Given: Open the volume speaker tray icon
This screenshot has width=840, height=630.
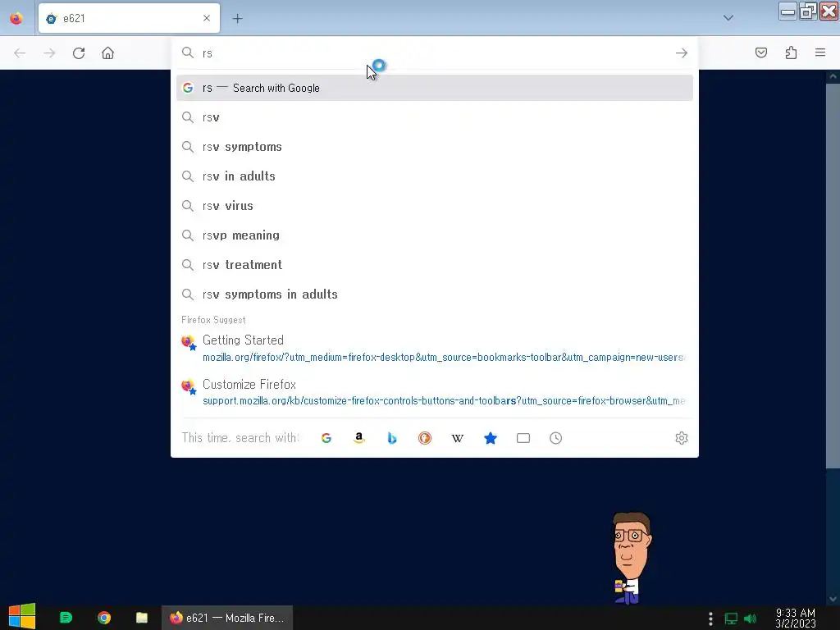Looking at the screenshot, I should coord(750,619).
